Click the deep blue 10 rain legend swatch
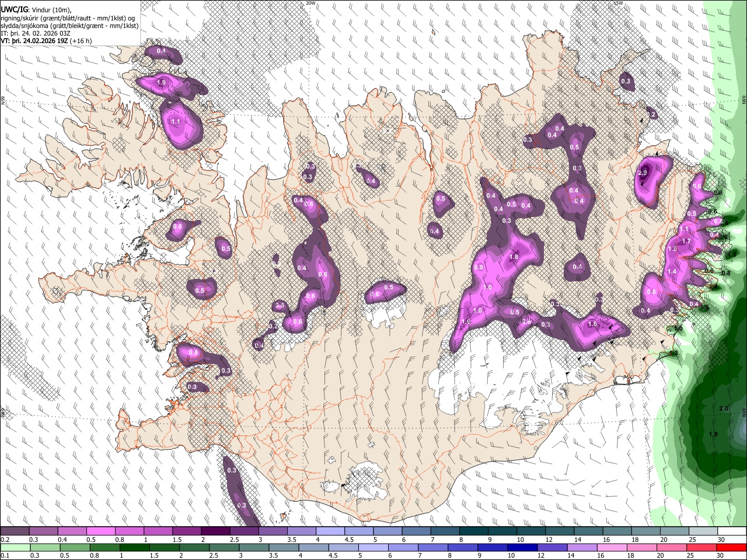 pyautogui.click(x=522, y=547)
